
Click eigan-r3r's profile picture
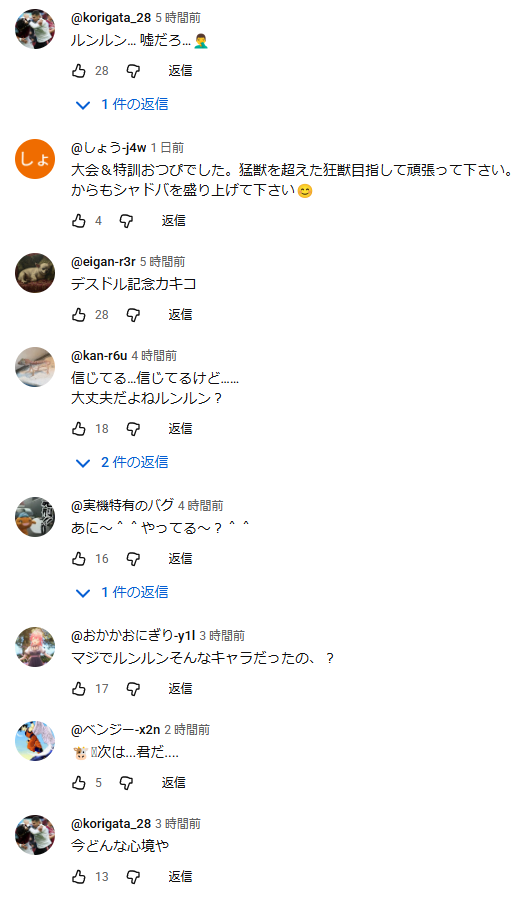35,273
